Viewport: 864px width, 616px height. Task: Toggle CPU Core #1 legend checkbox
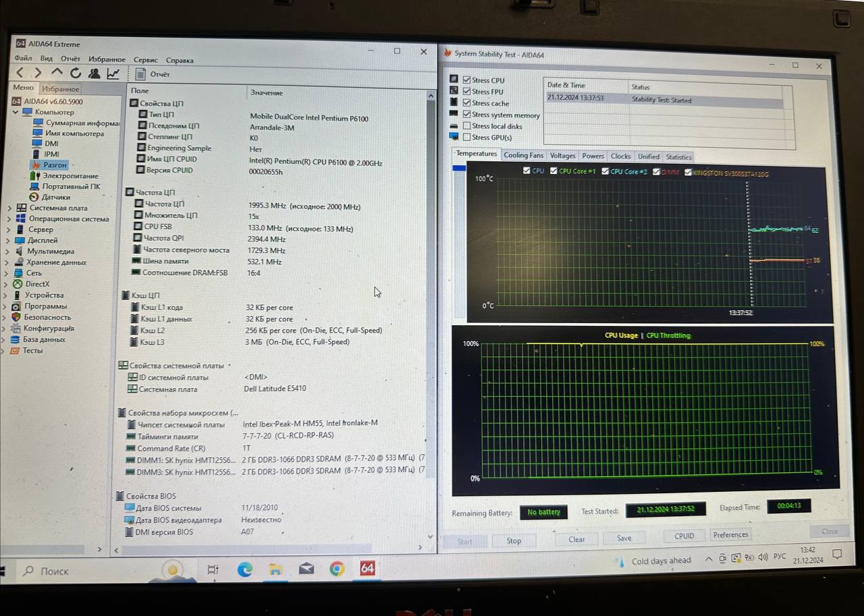[554, 171]
